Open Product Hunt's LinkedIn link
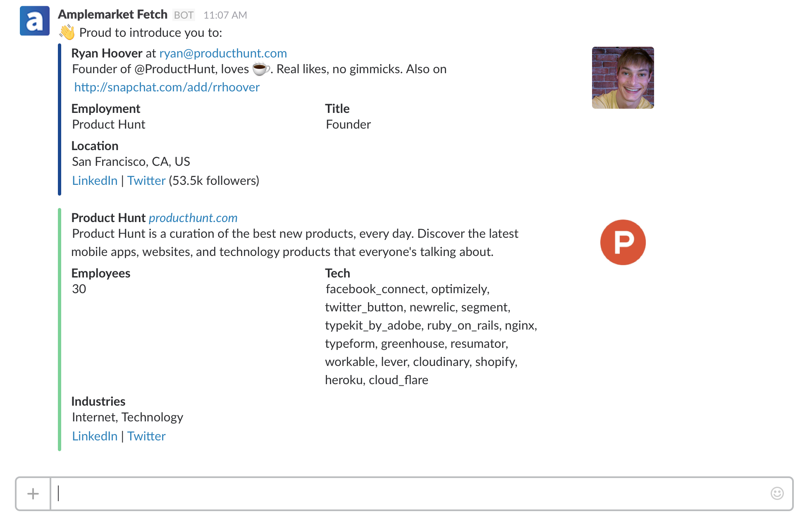The image size is (812, 526). [95, 436]
